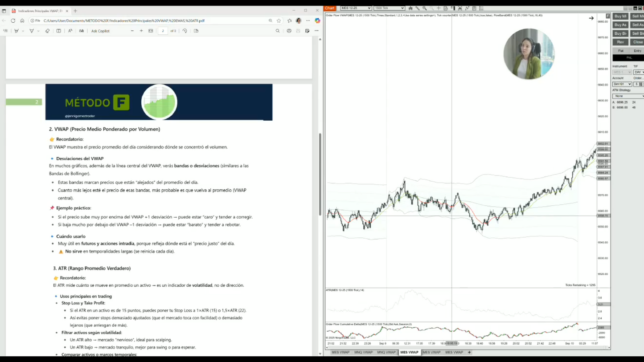Open the TIF DAY dropdown

pos(639,72)
